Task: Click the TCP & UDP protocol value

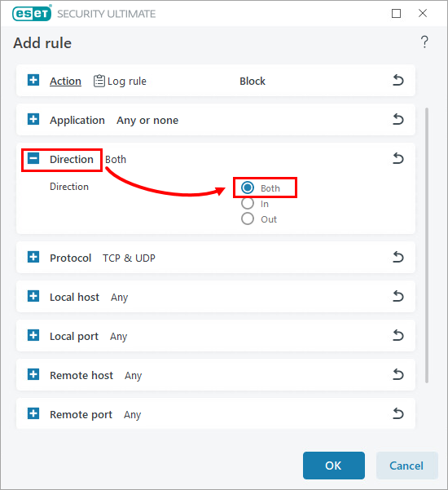Action: (129, 258)
